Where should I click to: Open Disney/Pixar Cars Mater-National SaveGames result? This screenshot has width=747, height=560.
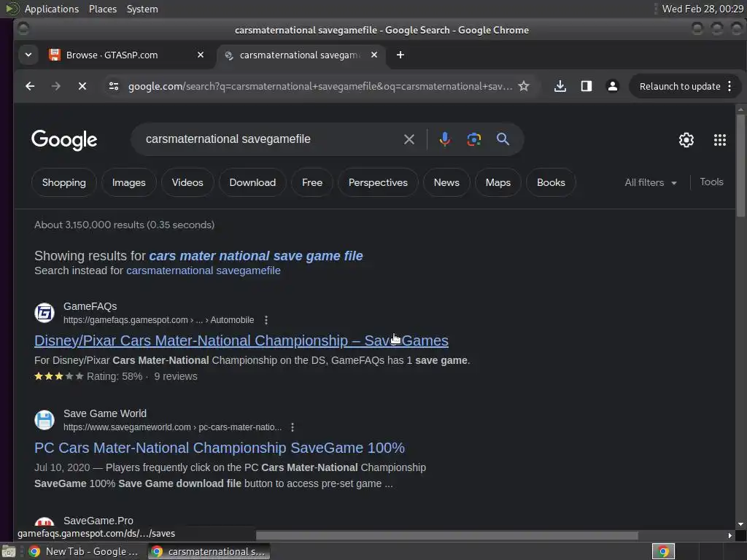coord(241,341)
